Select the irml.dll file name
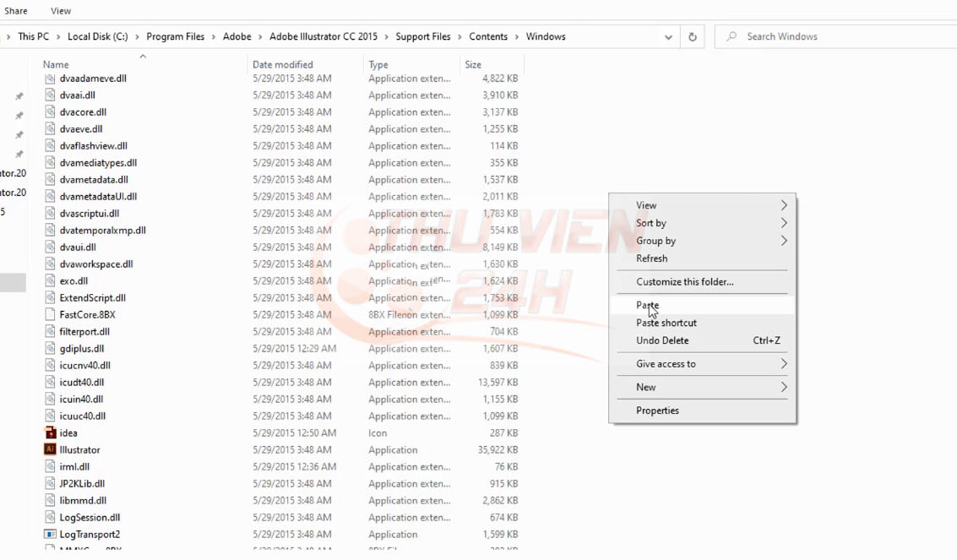 pos(74,466)
